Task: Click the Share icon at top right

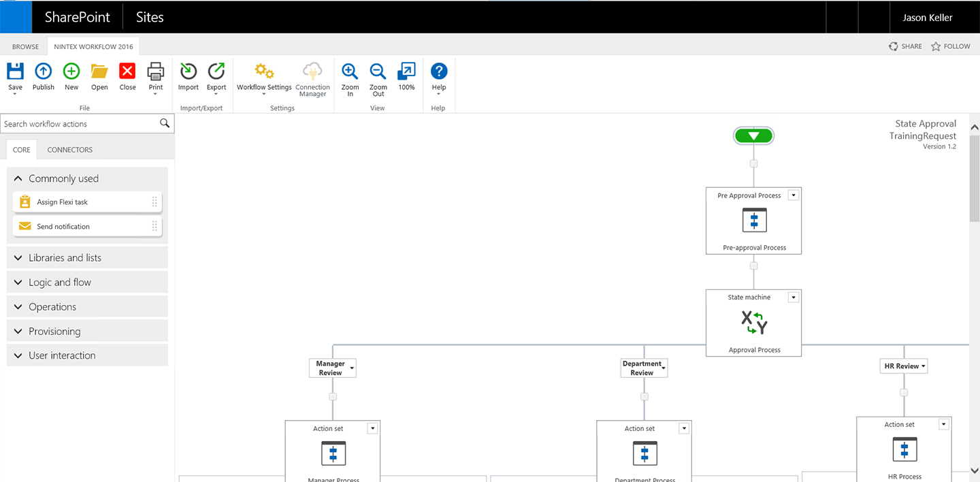Action: click(x=894, y=46)
